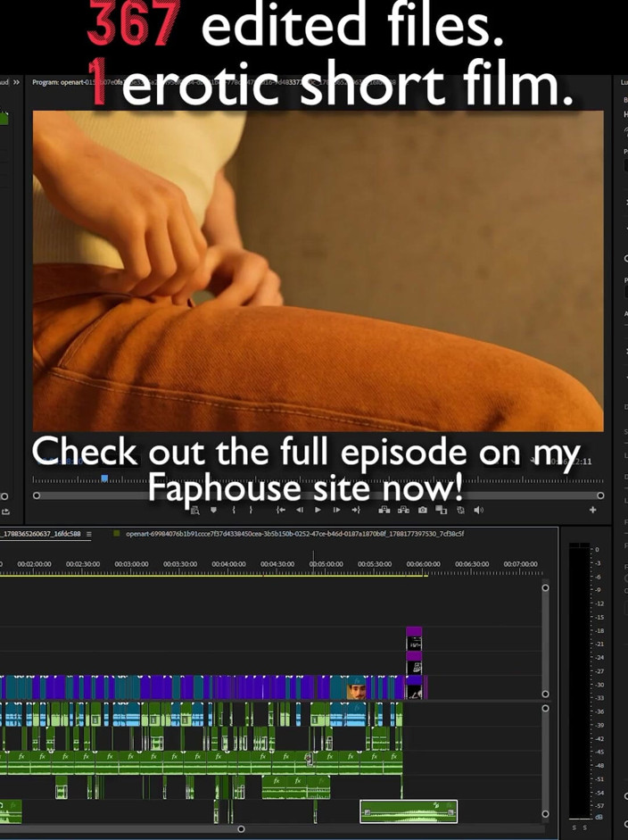
Task: Switch to the openart-69984076 sequence tab
Action: pyautogui.click(x=294, y=534)
